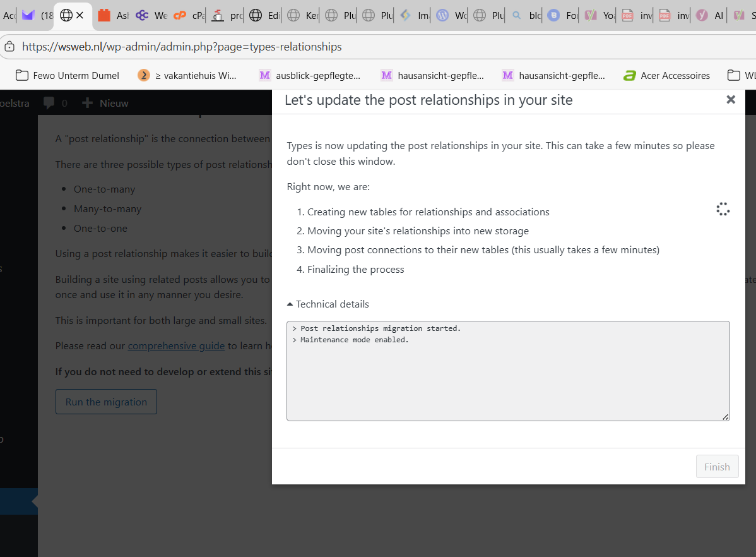Screen dimensions: 756x557
Task: Click the loading spinner in the dialog
Action: (723, 210)
